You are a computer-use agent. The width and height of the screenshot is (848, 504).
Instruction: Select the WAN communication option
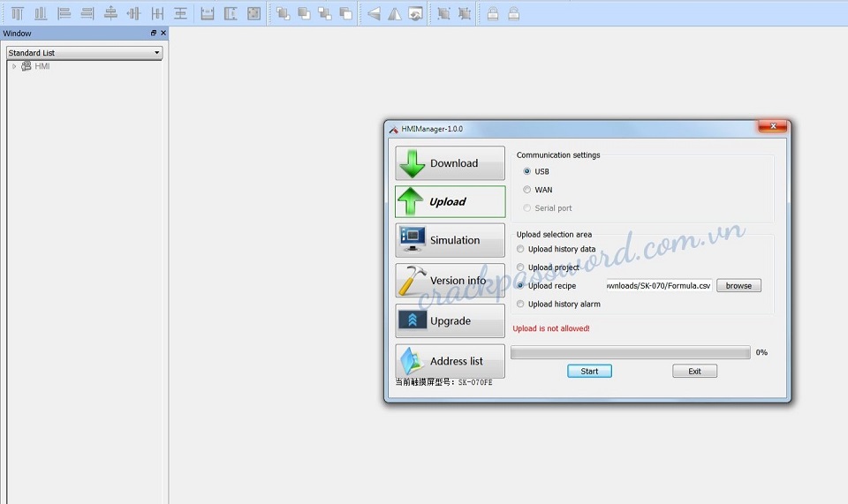(x=527, y=190)
